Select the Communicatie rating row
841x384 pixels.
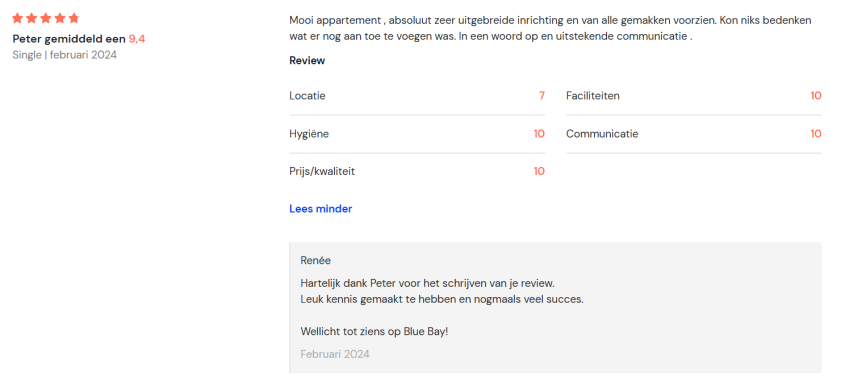694,134
